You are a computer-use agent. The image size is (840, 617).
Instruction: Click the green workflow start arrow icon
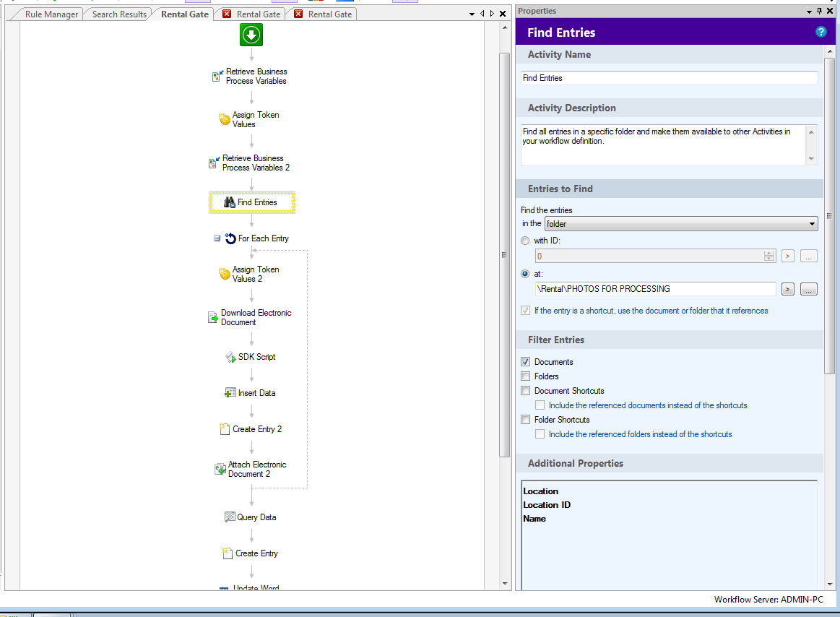[x=251, y=35]
